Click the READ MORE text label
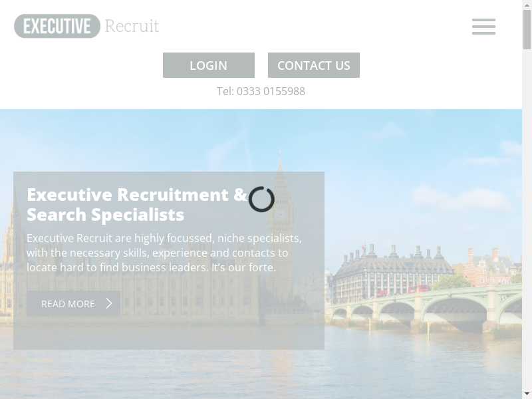The width and height of the screenshot is (532, 399). click(68, 304)
